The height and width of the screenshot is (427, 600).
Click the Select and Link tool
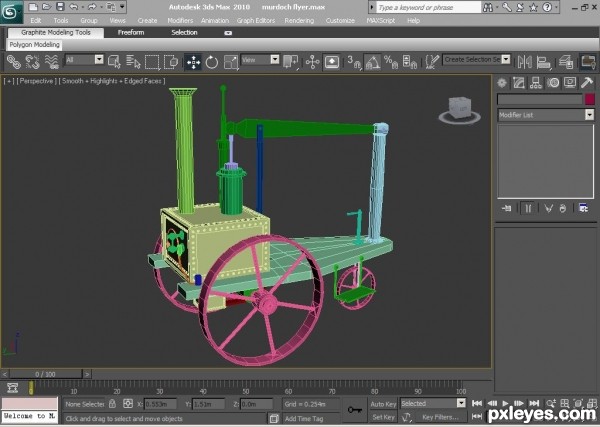[14, 62]
